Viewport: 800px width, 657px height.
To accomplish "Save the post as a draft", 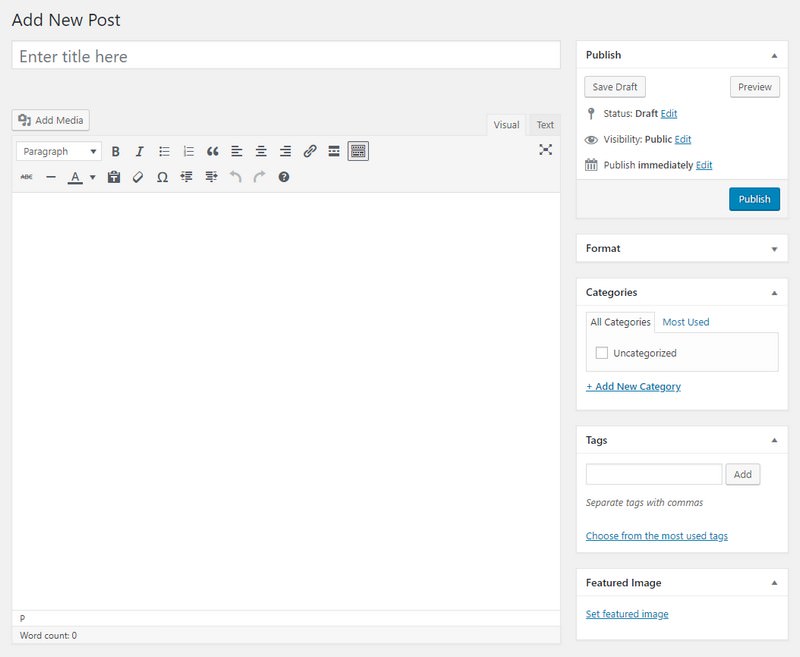I will (613, 86).
